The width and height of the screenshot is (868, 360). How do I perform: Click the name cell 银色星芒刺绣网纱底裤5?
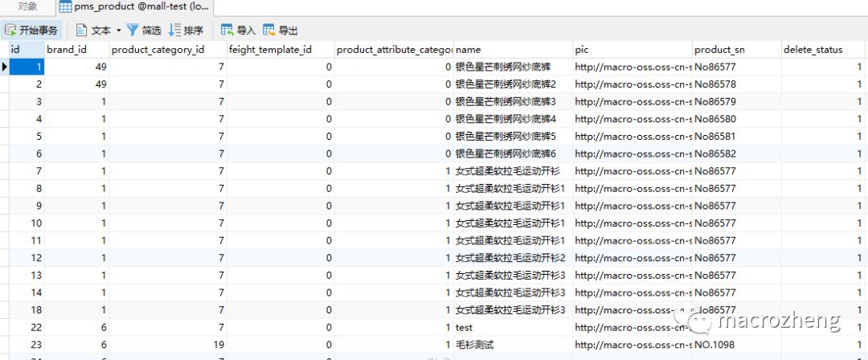coord(513,137)
